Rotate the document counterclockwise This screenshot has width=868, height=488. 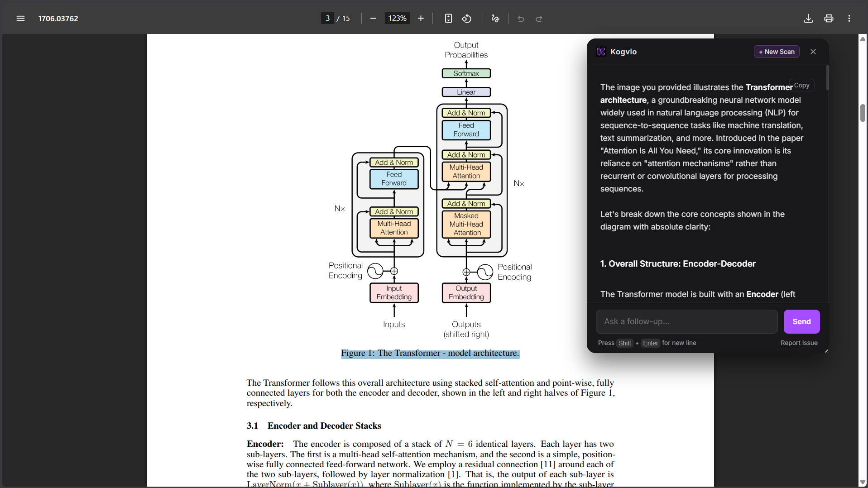click(466, 19)
